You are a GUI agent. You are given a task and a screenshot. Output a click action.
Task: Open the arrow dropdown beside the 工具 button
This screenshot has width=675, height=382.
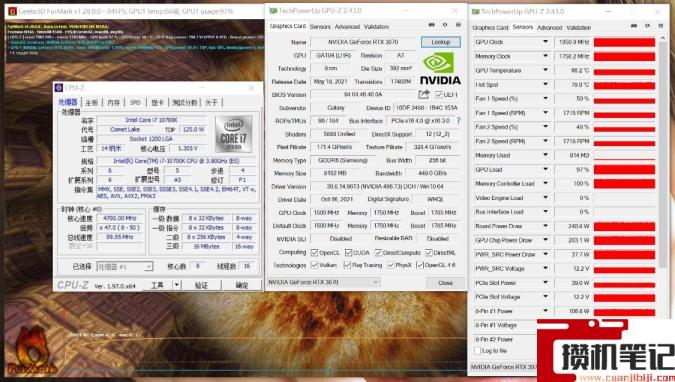tap(176, 285)
